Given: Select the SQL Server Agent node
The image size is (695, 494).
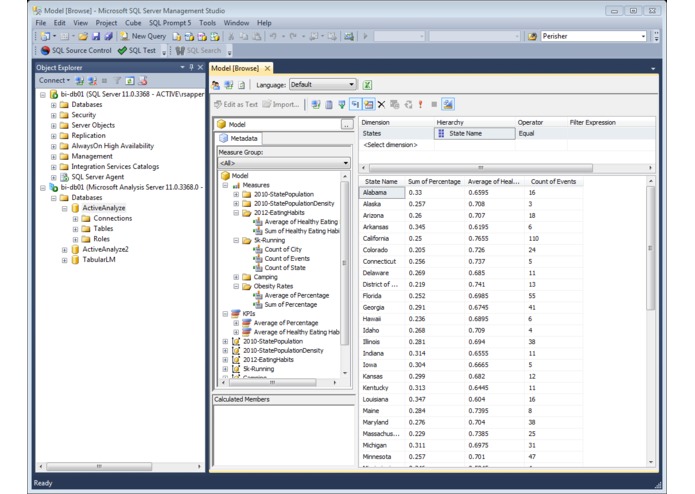Looking at the screenshot, I should [x=98, y=177].
